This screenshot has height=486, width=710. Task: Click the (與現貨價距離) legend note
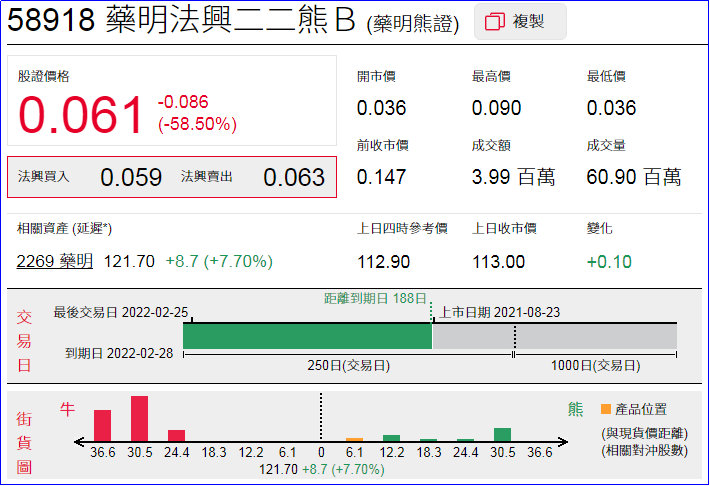pos(644,434)
